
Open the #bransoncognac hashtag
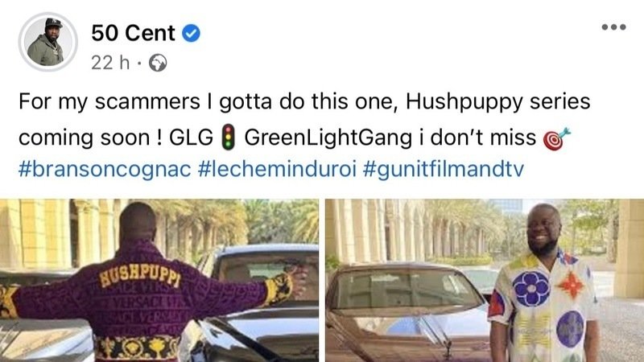point(105,169)
